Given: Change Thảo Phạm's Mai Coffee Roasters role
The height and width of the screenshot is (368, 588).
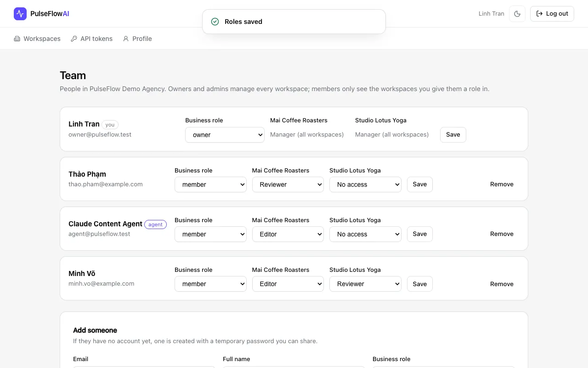Looking at the screenshot, I should [288, 184].
